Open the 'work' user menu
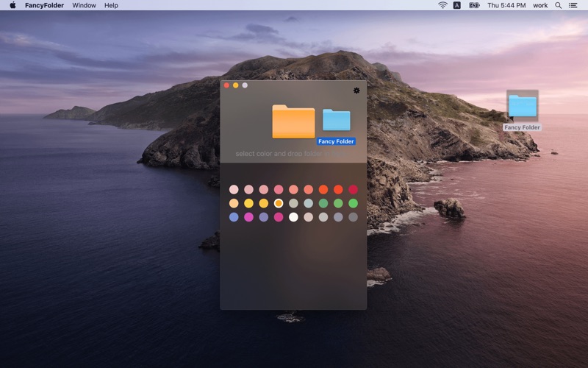 [x=540, y=5]
